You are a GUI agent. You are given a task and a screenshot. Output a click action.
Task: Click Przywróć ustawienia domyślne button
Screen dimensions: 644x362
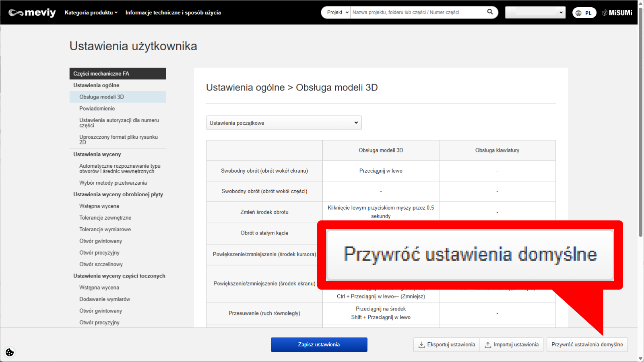[587, 345]
